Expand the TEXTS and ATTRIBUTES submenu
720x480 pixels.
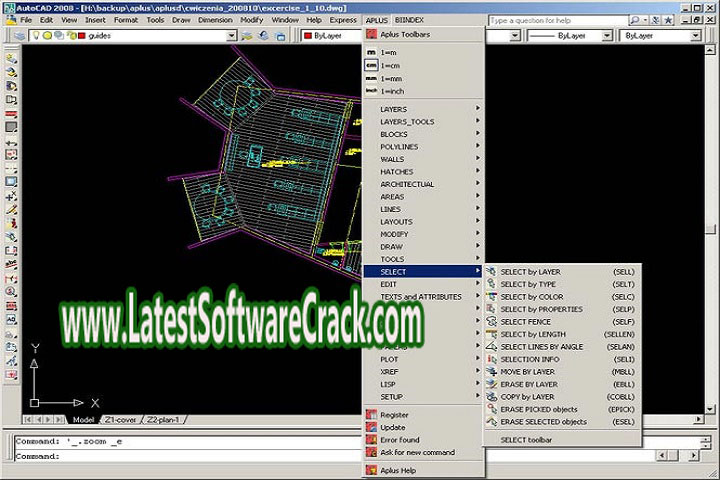click(x=423, y=297)
